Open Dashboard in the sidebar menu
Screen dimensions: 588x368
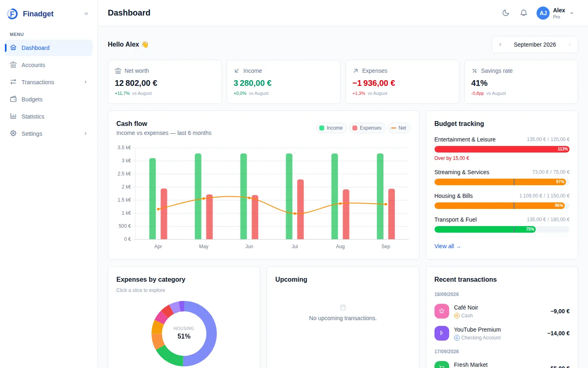[49, 48]
